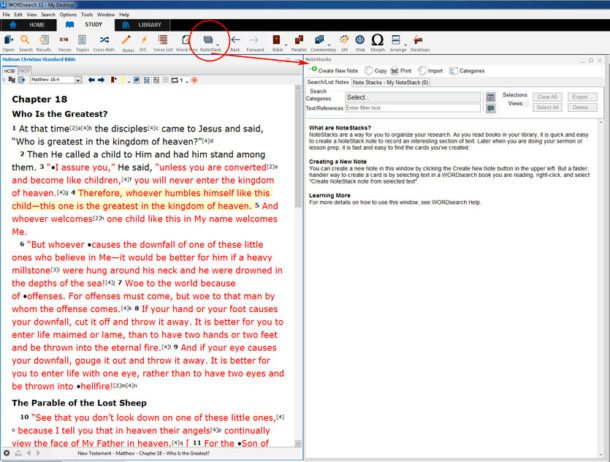Click the yellow highlighter icon in Bible pane
610x462 pixels.
pyautogui.click(x=123, y=80)
